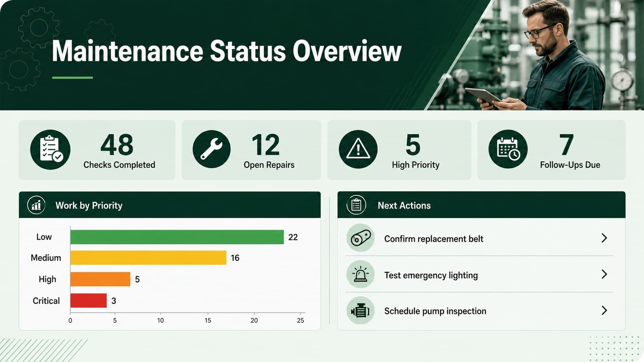Click the Open Repairs label

pos(269,165)
